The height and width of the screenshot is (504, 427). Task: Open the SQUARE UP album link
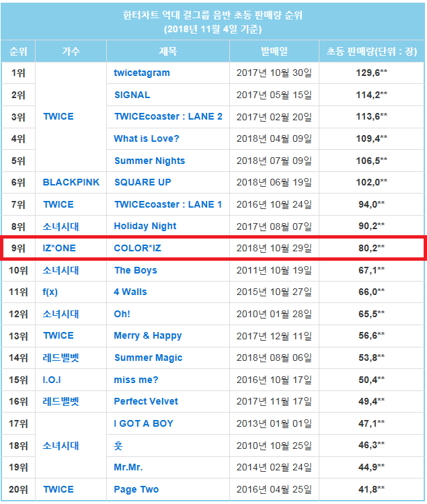tap(143, 182)
